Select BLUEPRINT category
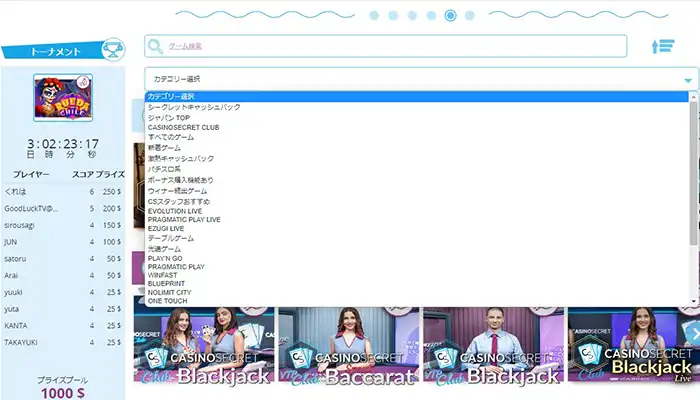The height and width of the screenshot is (400, 700). click(167, 284)
